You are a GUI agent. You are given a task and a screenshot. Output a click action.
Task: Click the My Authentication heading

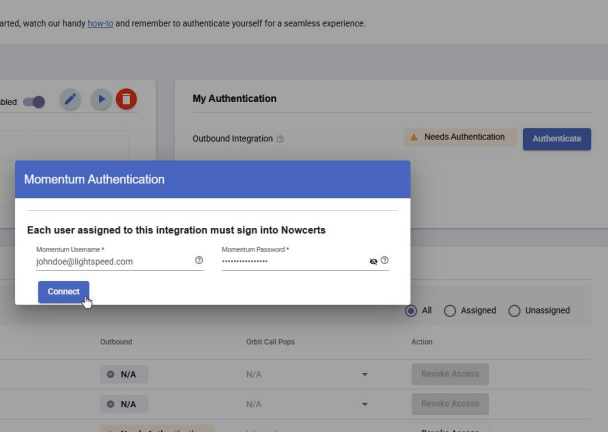tap(235, 98)
